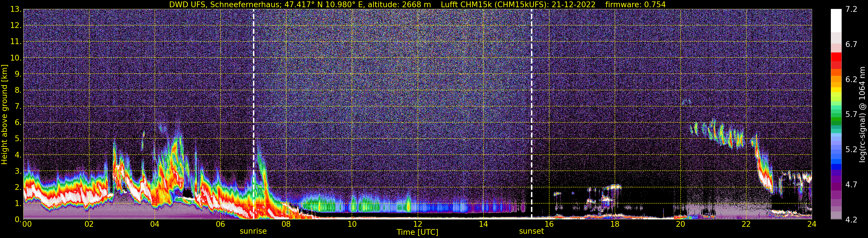The width and height of the screenshot is (868, 238).
Task: Click the "log(rc-signal) @ 1064 nm" colorbar label
Action: (862, 115)
